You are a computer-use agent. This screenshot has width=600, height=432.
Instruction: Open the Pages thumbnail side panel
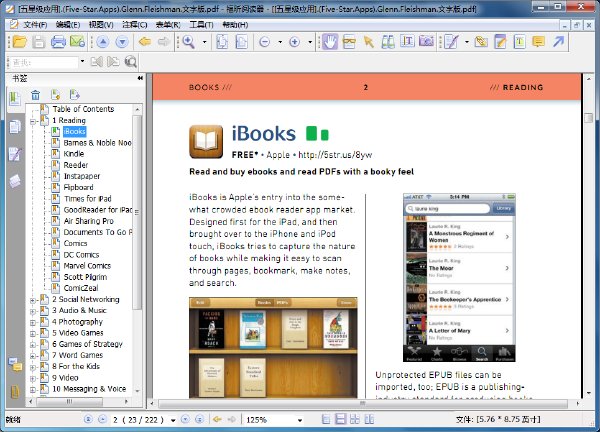tap(15, 127)
